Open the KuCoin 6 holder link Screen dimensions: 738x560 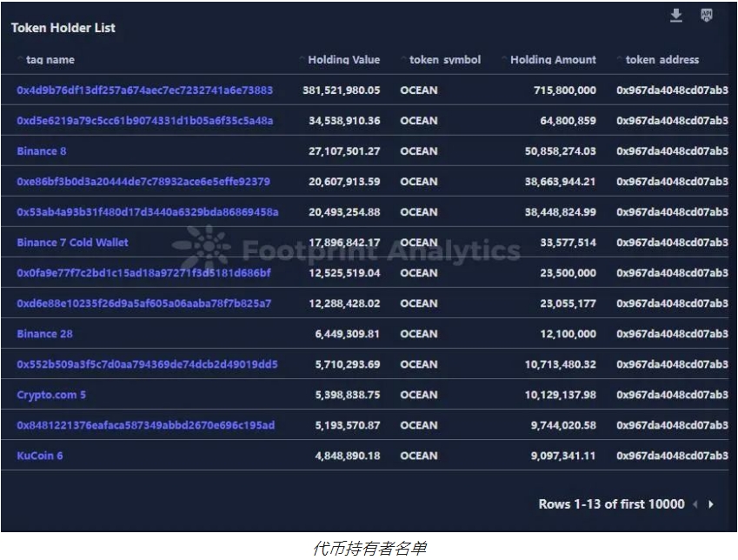pyautogui.click(x=39, y=456)
